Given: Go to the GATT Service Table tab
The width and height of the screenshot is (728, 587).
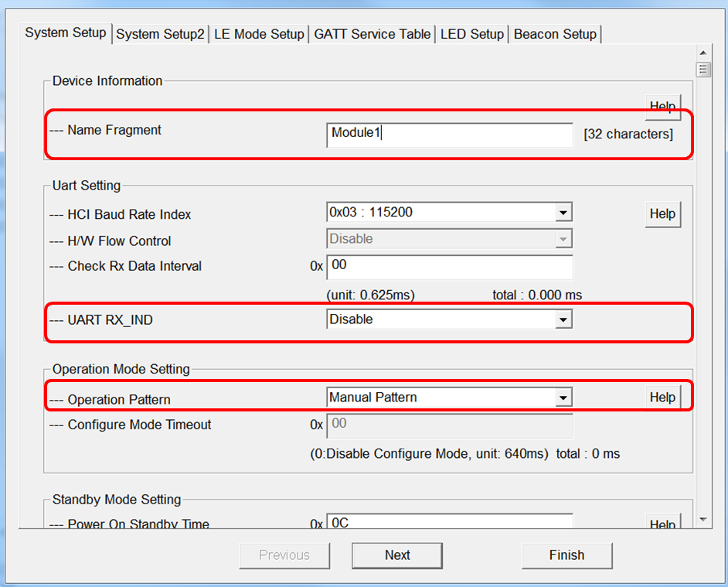Looking at the screenshot, I should [373, 34].
